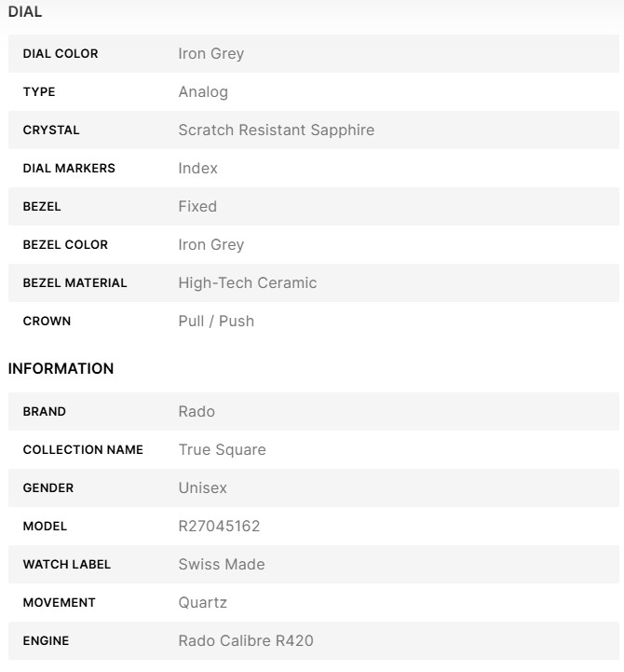Click the Fixed bezel value

(197, 206)
